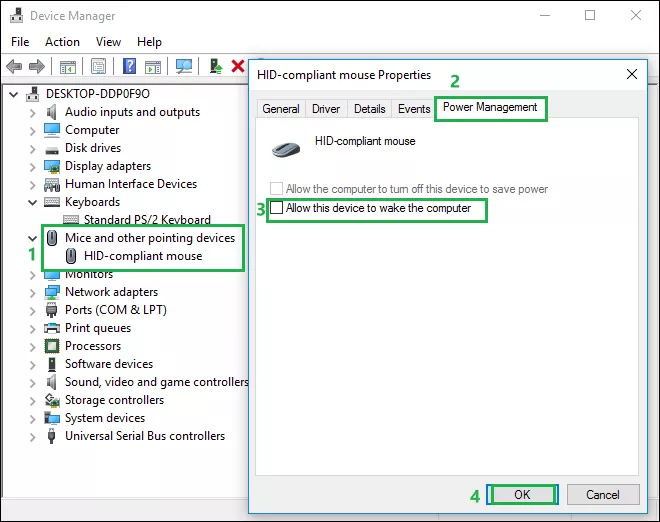Click the Display adapters icon
Image resolution: width=660 pixels, height=522 pixels.
click(52, 166)
